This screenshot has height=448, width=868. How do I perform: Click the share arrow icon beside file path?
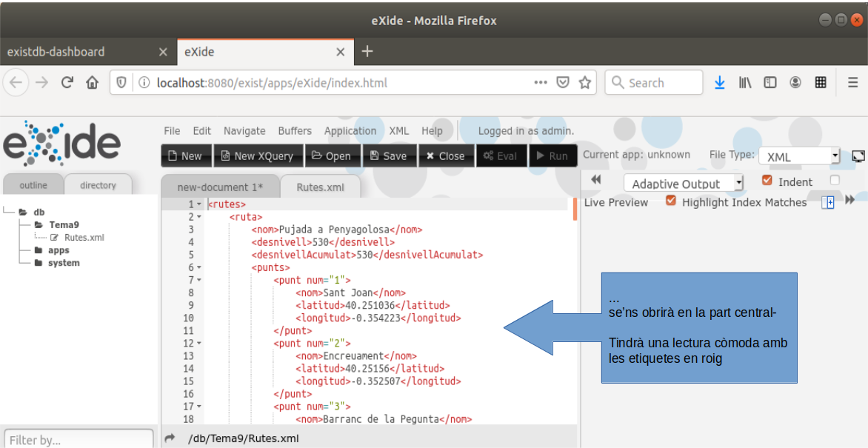coord(170,438)
